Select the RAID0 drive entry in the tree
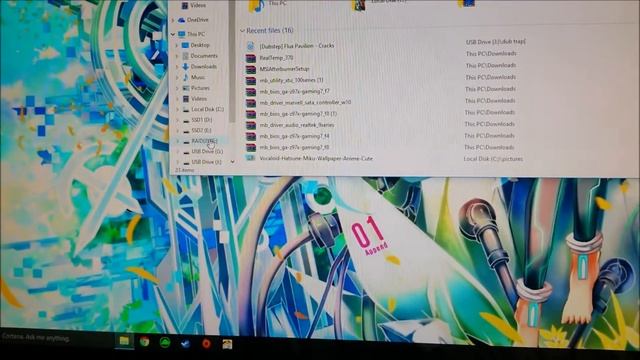 (204, 141)
